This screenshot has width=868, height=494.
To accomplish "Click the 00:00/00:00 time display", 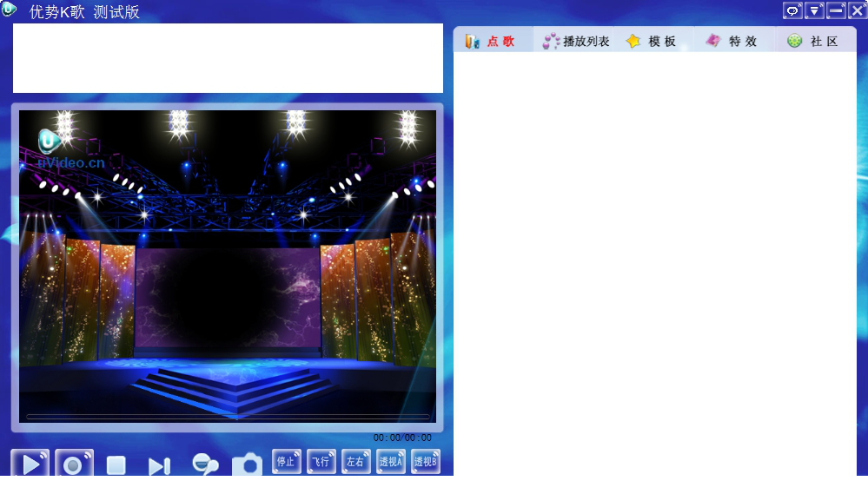I will coord(402,438).
